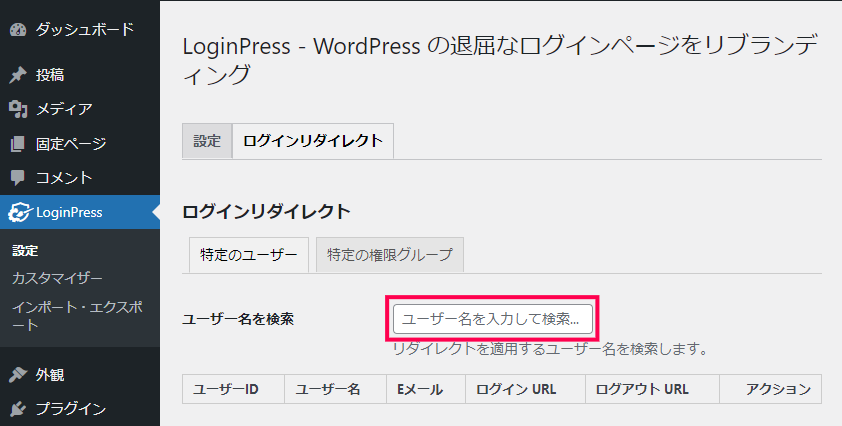842x426 pixels.
Task: Click the ユーザー名 column header
Action: [335, 389]
